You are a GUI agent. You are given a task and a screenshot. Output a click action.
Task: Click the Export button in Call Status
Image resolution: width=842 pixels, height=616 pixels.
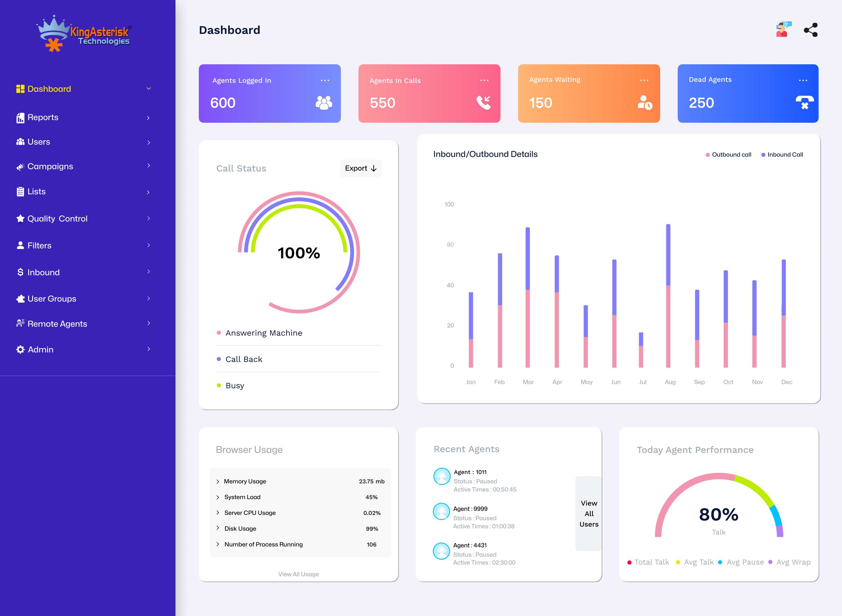click(x=360, y=169)
